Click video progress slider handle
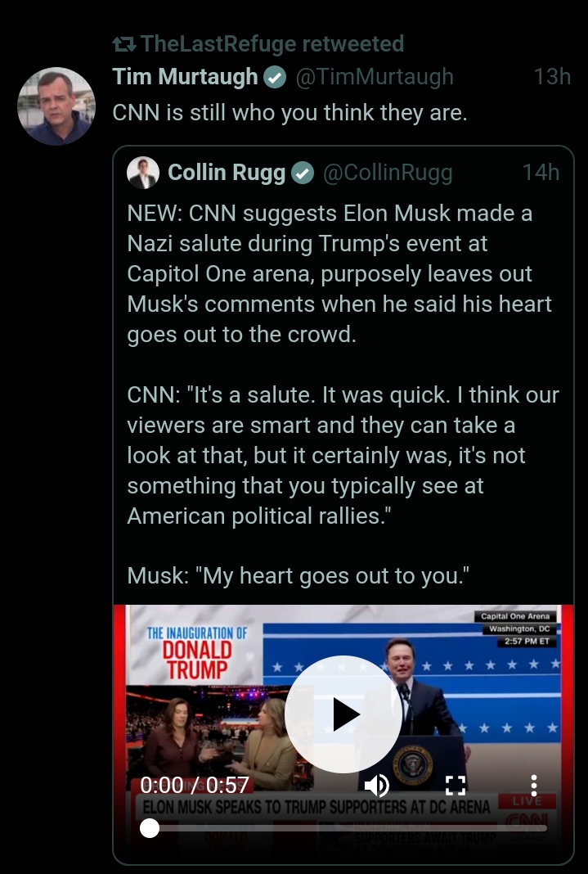This screenshot has width=588, height=874. pos(150,828)
